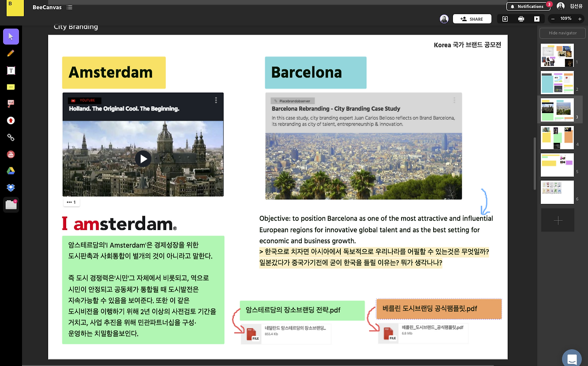Open the folder panel with badge
This screenshot has height=366, width=588.
pos(11,205)
